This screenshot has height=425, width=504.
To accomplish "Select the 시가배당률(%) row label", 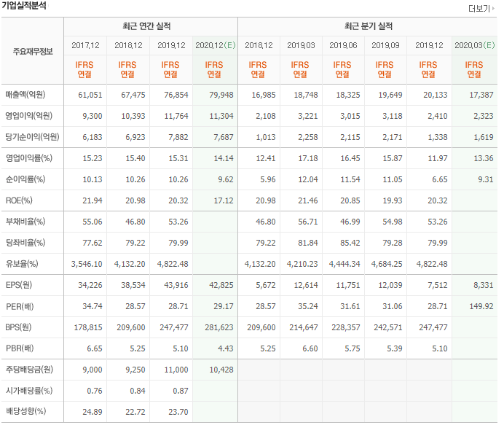I will click(x=29, y=391).
